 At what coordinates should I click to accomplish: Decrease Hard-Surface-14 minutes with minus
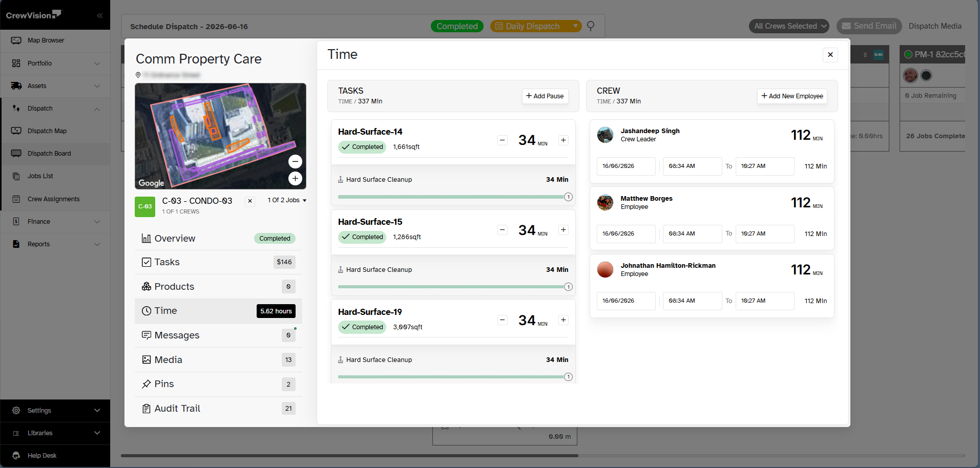pos(503,140)
